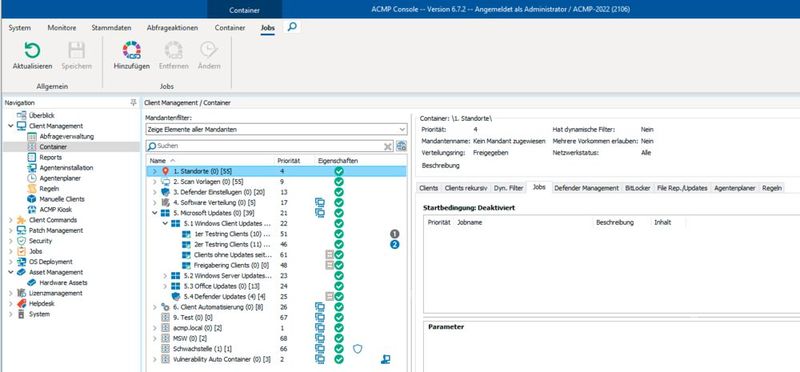Click the gears icon of 6. Client Automatisierung
The width and height of the screenshot is (800, 372).
(x=165, y=307)
